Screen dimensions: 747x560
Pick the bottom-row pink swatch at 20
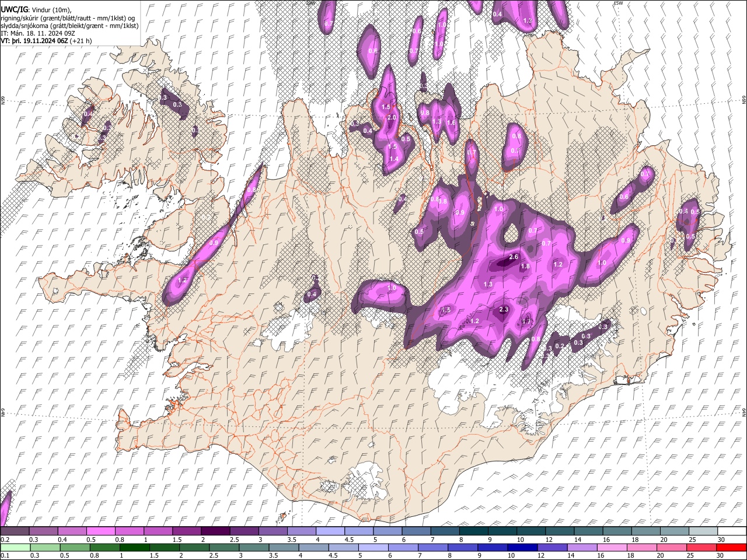tap(672, 547)
